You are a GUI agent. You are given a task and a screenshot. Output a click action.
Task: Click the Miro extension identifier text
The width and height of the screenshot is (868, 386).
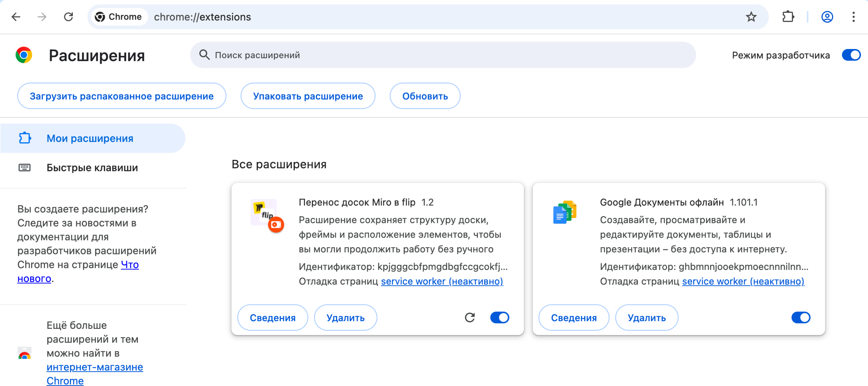403,267
